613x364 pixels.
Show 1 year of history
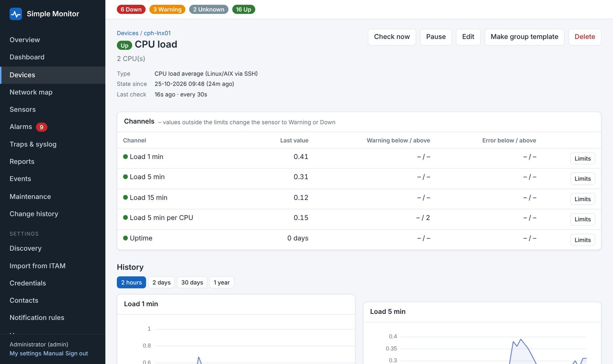pyautogui.click(x=222, y=282)
